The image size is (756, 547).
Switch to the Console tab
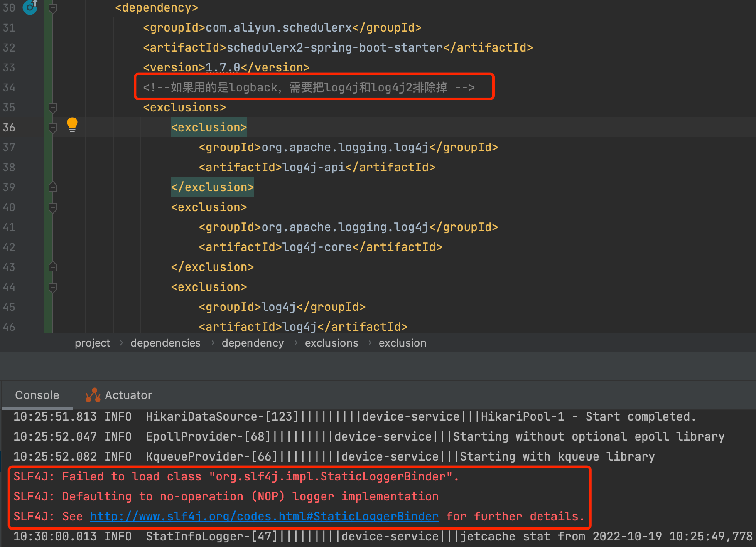[37, 395]
